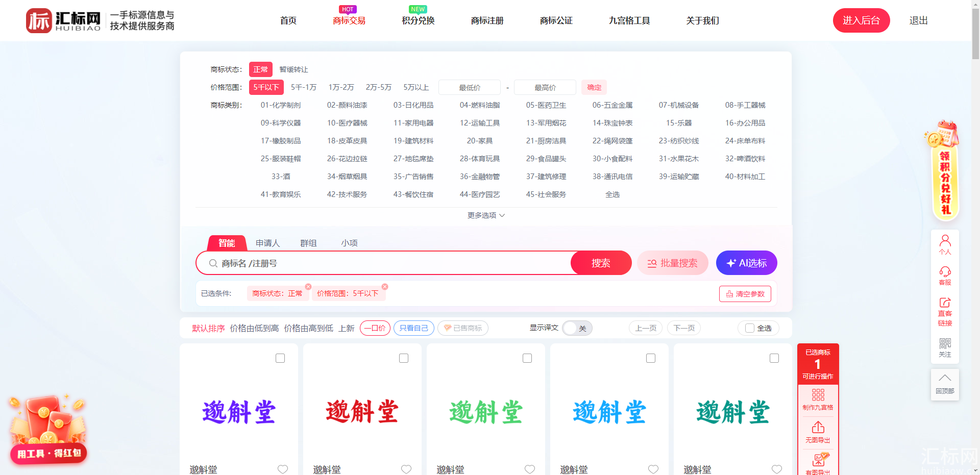The image size is (980, 475).
Task: Click the 最高价 price input
Action: coord(545,87)
